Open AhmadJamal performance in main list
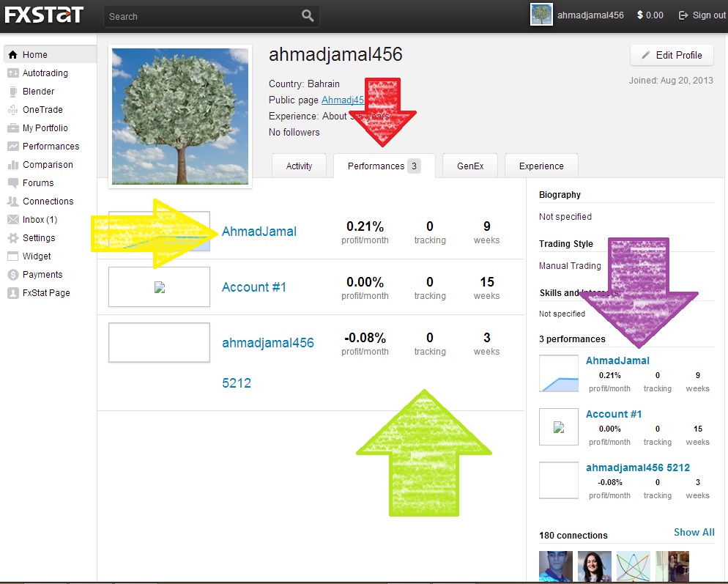The image size is (728, 584). (x=259, y=232)
